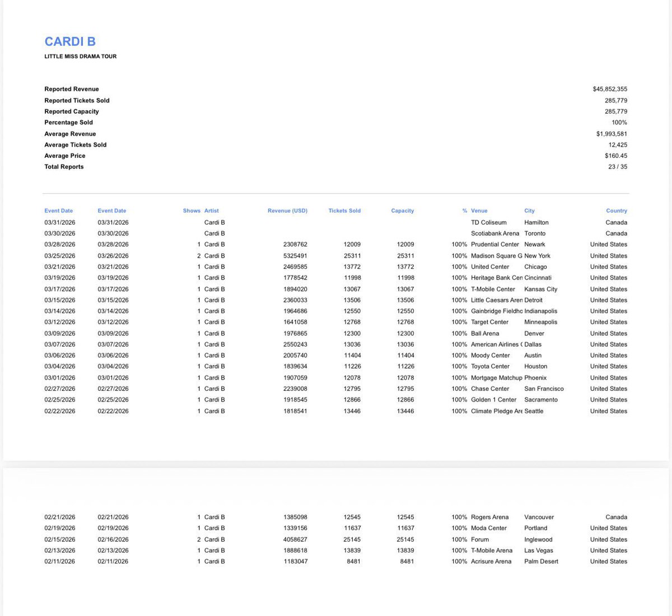Click the Acrisure Arena venue cell
The image size is (672, 616).
[491, 561]
